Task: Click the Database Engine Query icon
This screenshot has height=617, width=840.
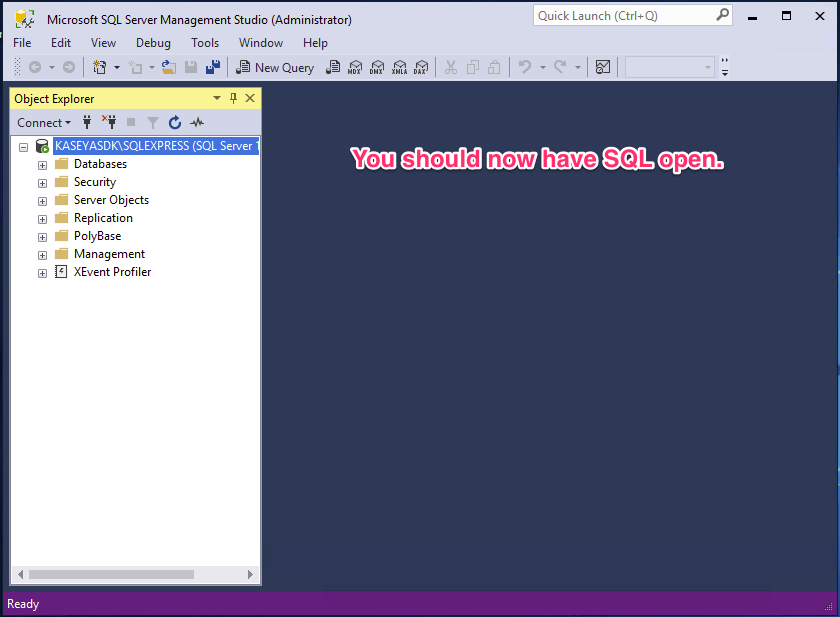Action: point(333,67)
